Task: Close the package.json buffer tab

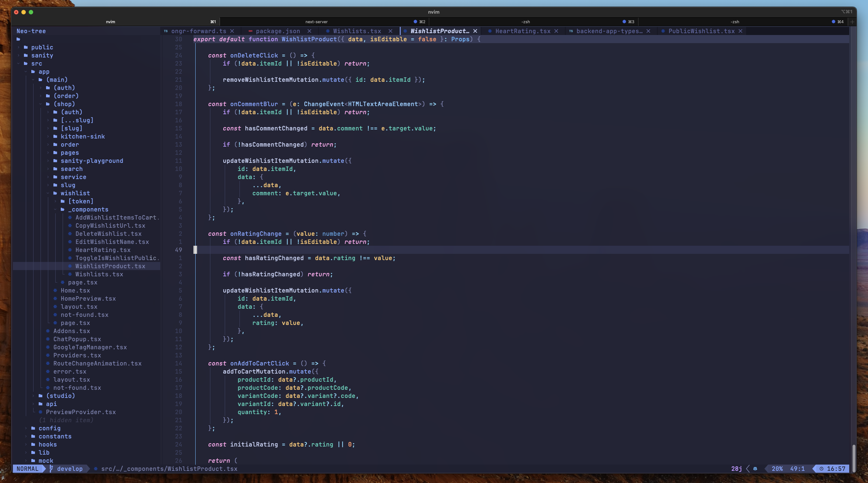Action: tap(309, 31)
